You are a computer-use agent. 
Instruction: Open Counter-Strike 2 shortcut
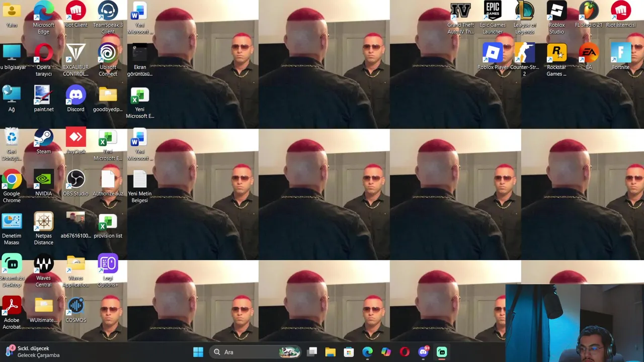tap(524, 60)
